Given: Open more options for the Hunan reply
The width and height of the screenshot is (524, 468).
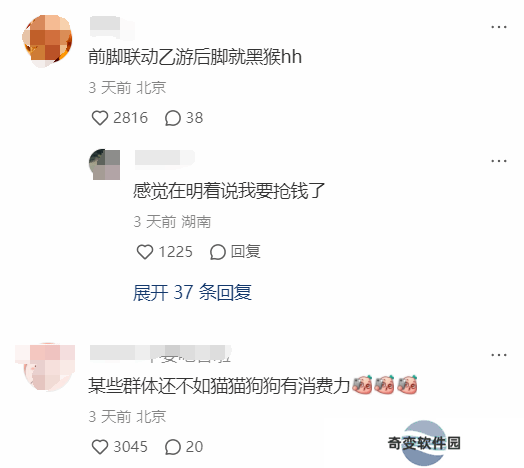Looking at the screenshot, I should coord(499,161).
